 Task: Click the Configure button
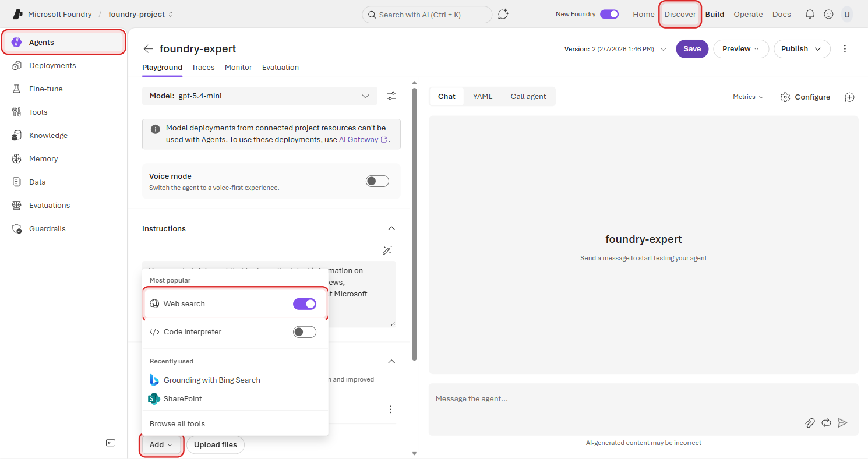click(x=806, y=97)
